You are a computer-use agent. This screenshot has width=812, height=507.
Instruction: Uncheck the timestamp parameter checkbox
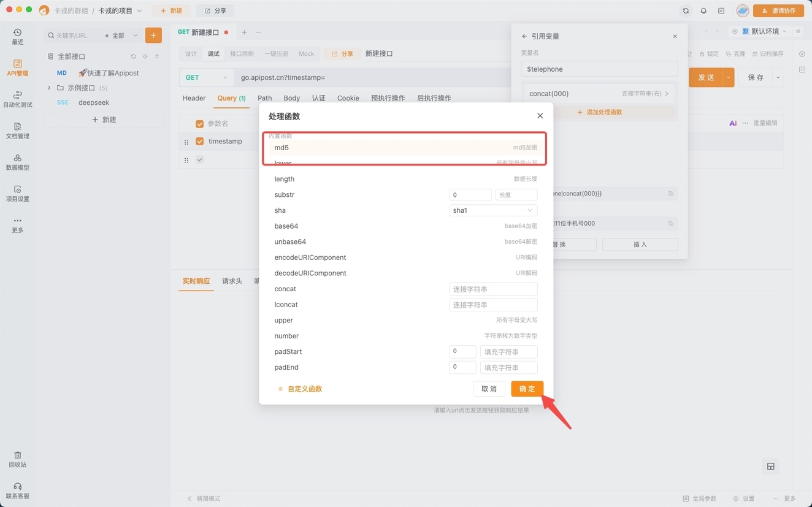(x=199, y=141)
